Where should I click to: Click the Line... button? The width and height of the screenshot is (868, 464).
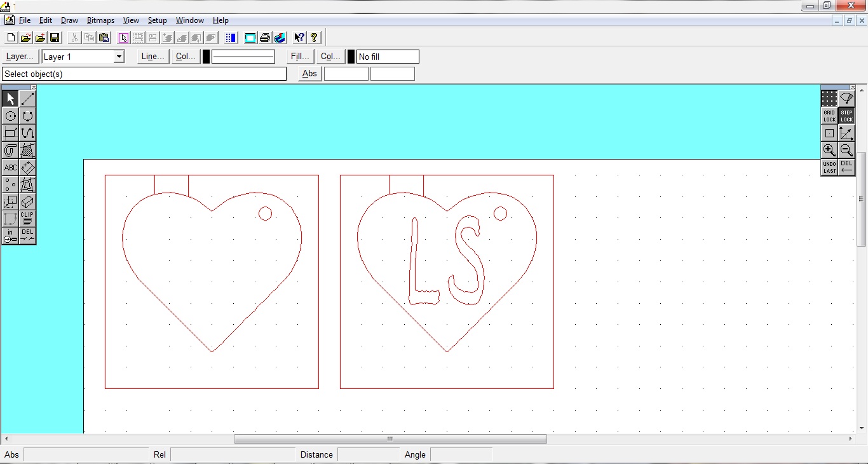[x=153, y=57]
